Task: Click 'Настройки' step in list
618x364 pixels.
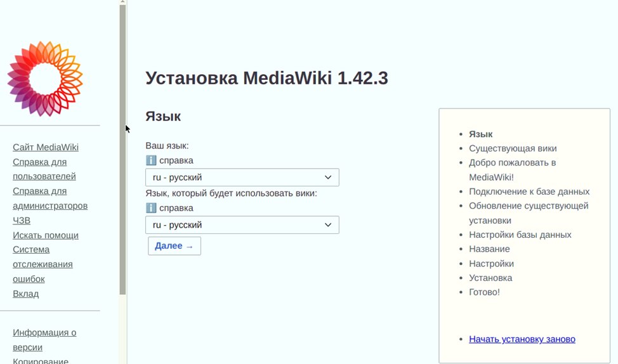Action: pos(491,264)
